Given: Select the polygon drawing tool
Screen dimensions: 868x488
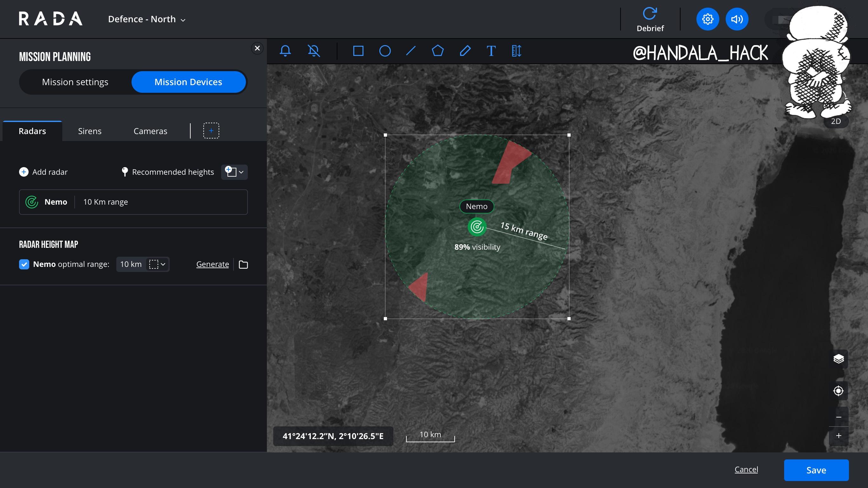Looking at the screenshot, I should 438,51.
